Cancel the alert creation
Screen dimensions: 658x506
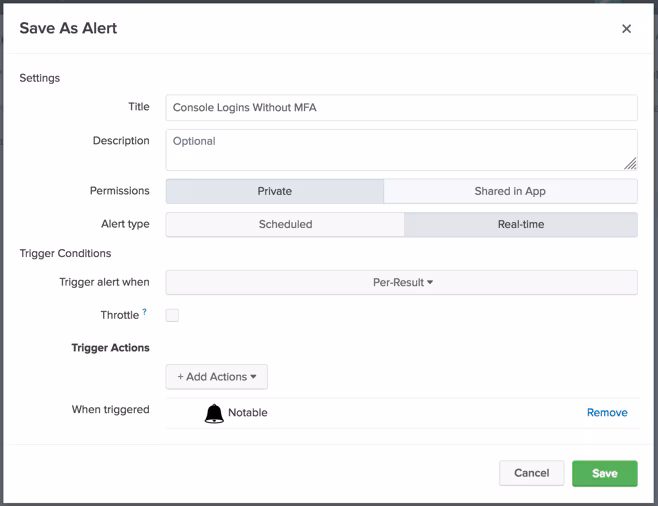[531, 473]
